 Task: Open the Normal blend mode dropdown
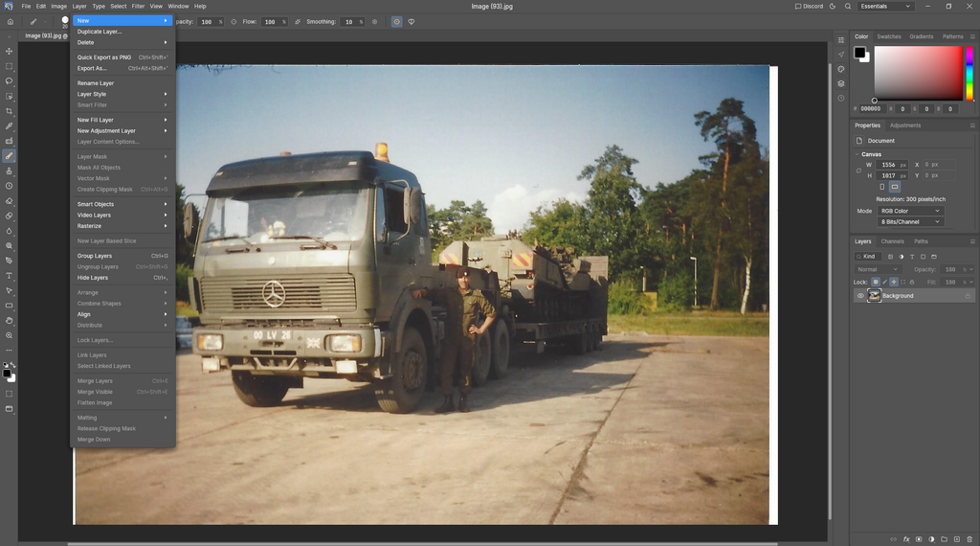(877, 269)
